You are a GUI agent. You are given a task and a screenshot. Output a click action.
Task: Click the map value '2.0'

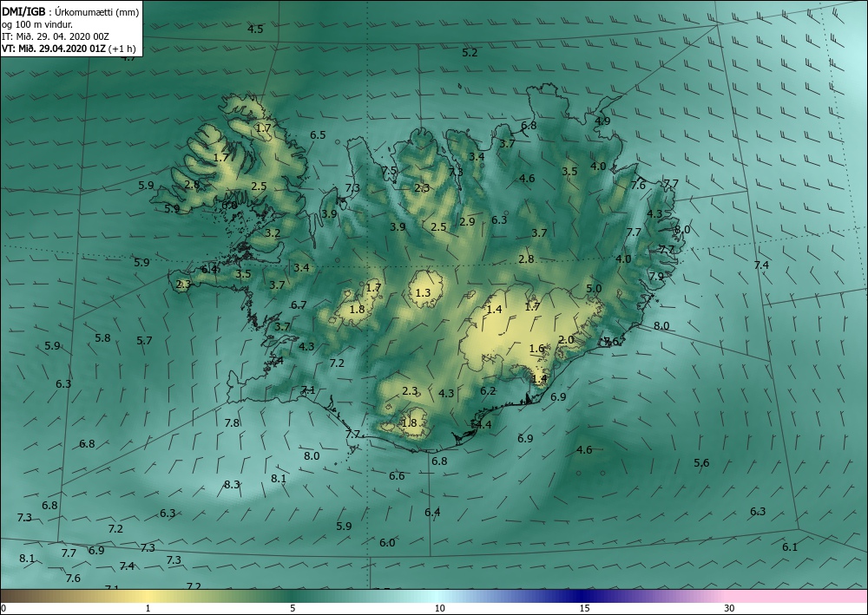click(x=566, y=339)
